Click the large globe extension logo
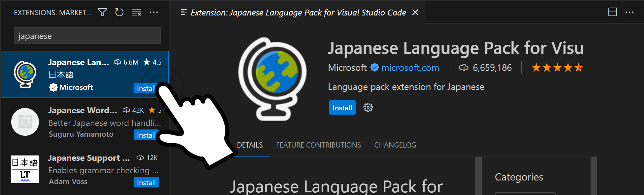The width and height of the screenshot is (644, 195). tap(273, 79)
